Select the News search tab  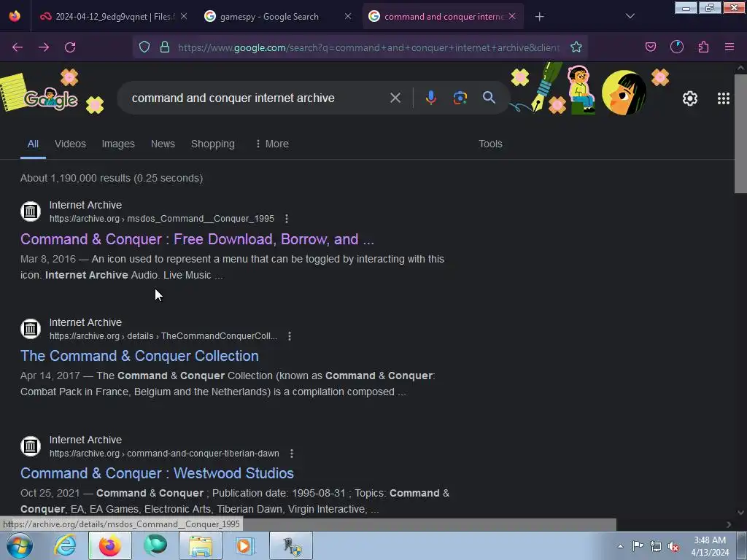click(163, 144)
